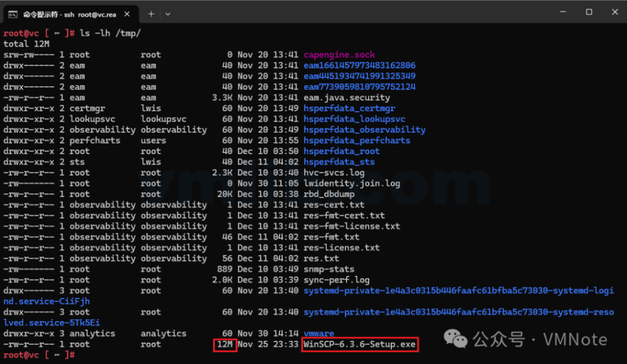Minimize the terminal window

(563, 12)
